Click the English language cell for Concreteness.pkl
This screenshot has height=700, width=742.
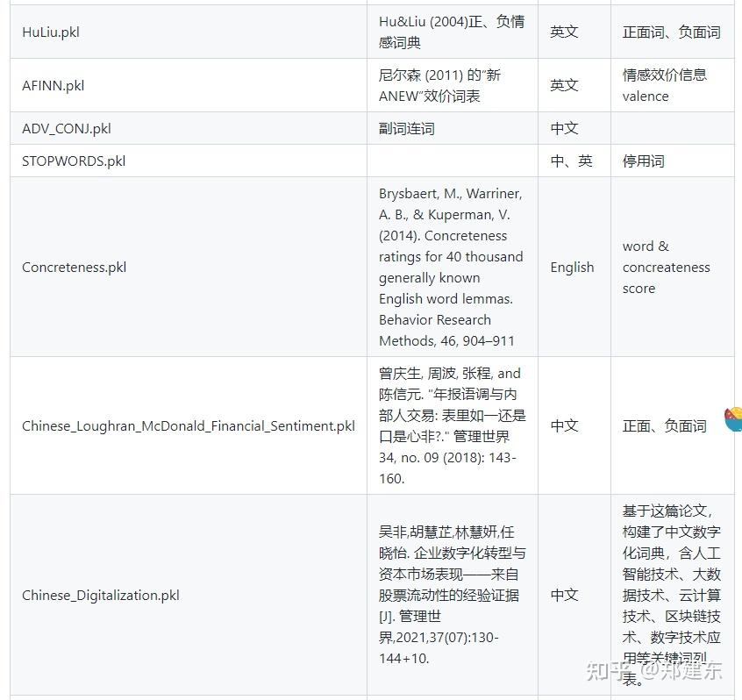[x=573, y=267]
